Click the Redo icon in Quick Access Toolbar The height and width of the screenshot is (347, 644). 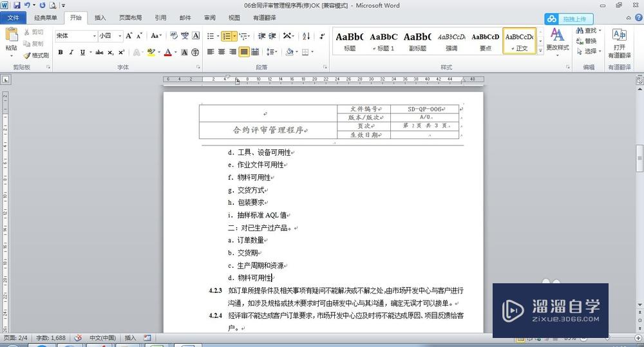pos(43,5)
